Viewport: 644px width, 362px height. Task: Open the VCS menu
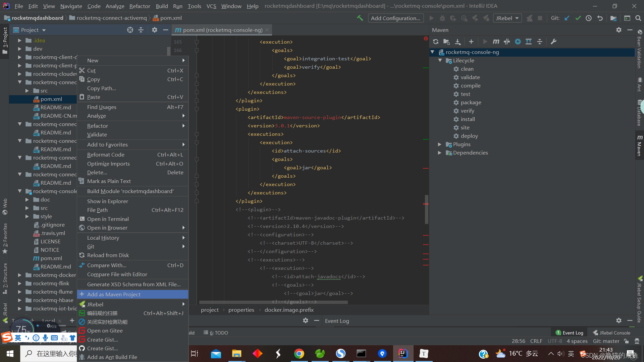coord(211,6)
